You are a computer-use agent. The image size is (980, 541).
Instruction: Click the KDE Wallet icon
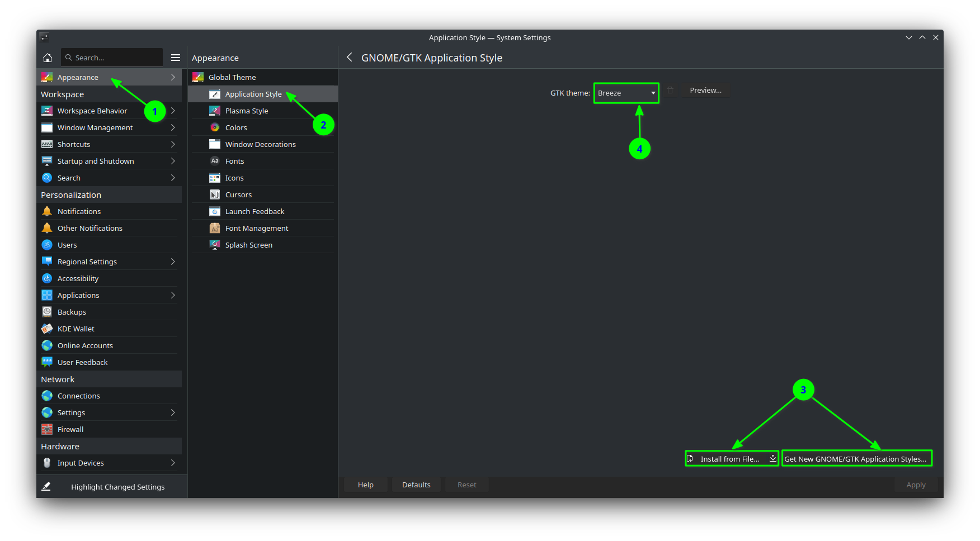(47, 329)
